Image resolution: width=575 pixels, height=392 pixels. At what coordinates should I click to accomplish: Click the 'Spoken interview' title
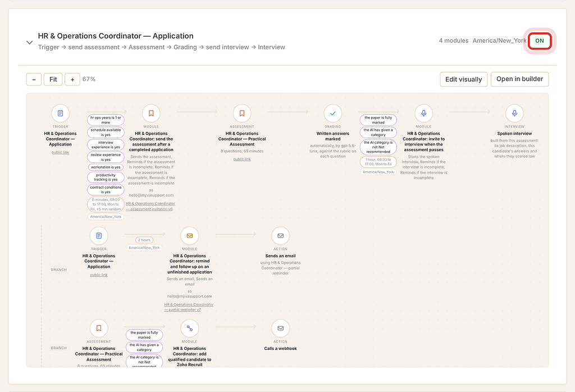514,134
